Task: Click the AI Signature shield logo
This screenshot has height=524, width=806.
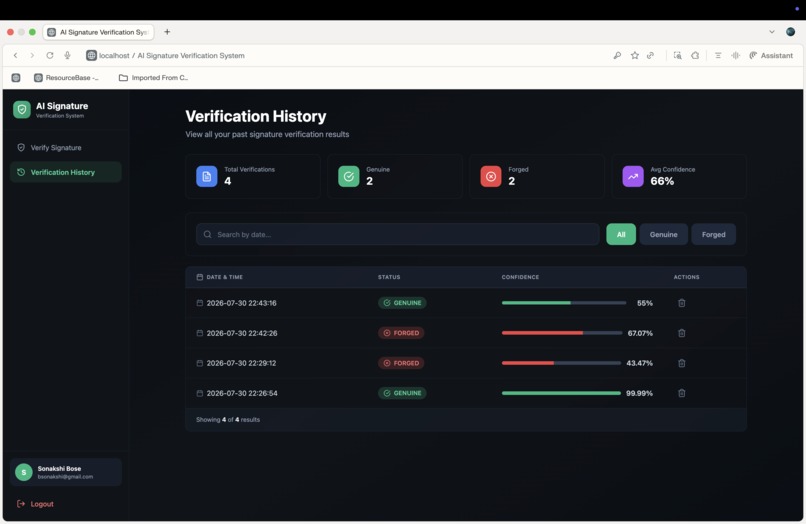Action: (22, 110)
